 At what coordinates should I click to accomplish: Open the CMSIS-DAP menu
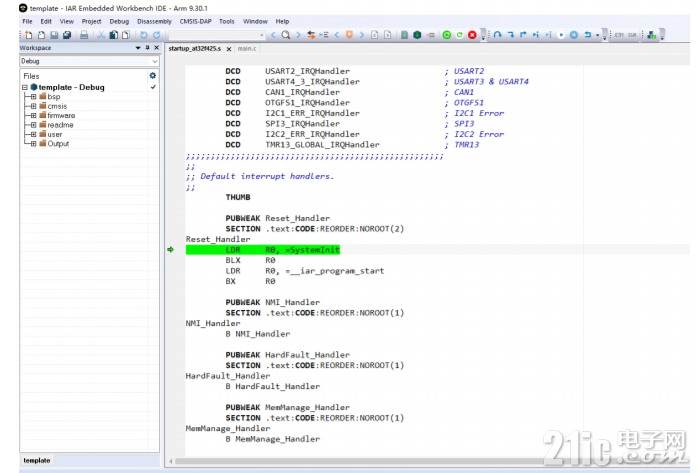click(x=196, y=21)
